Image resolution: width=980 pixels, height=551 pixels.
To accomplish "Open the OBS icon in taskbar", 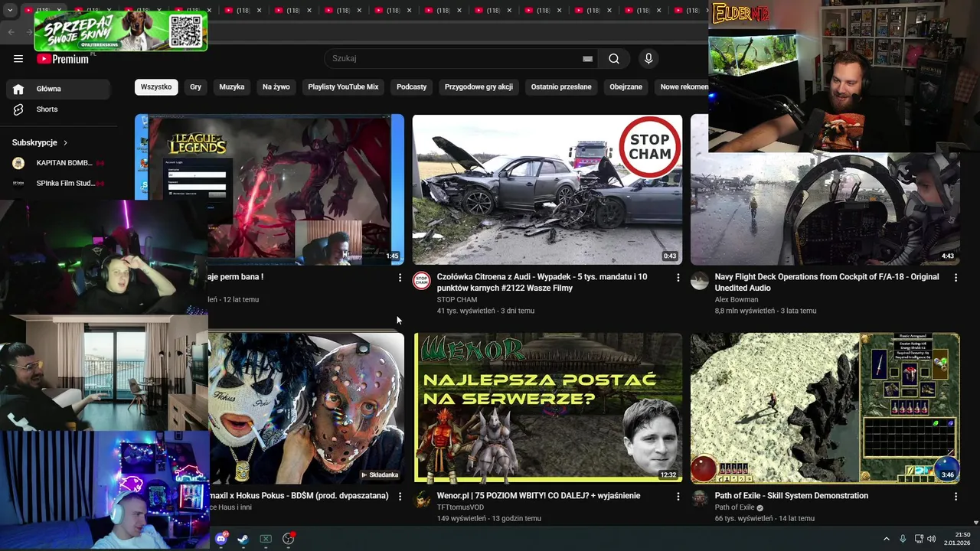I will pos(289,539).
